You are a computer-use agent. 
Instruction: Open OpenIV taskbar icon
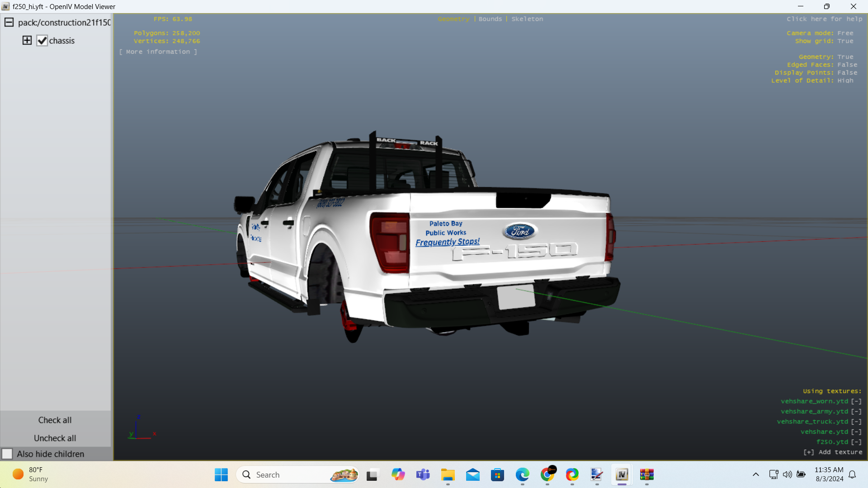[x=622, y=475]
